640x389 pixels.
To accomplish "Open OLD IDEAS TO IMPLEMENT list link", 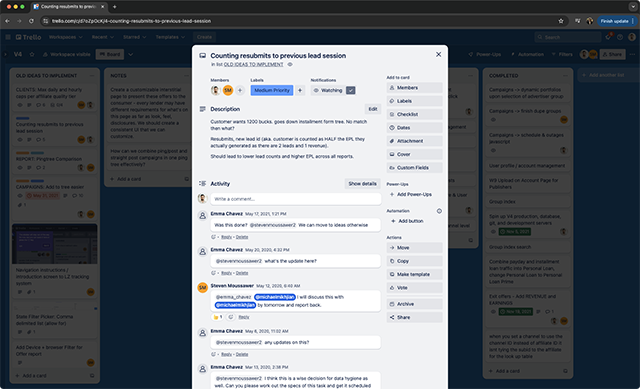I will pos(253,64).
